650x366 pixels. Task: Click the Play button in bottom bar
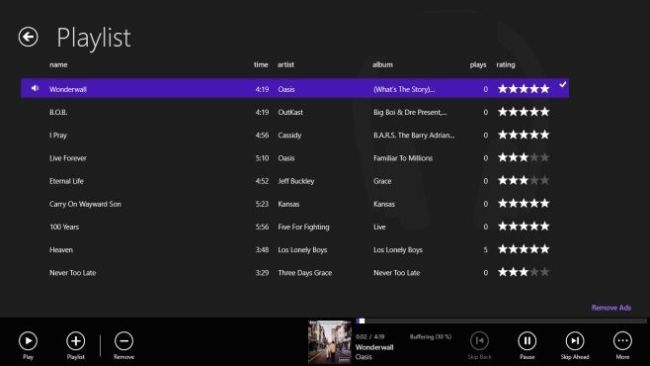(28, 341)
